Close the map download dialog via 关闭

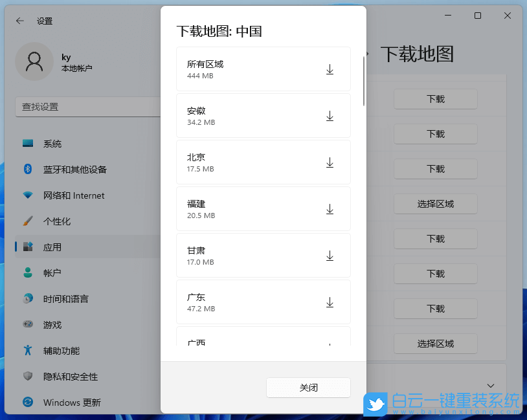click(x=308, y=387)
